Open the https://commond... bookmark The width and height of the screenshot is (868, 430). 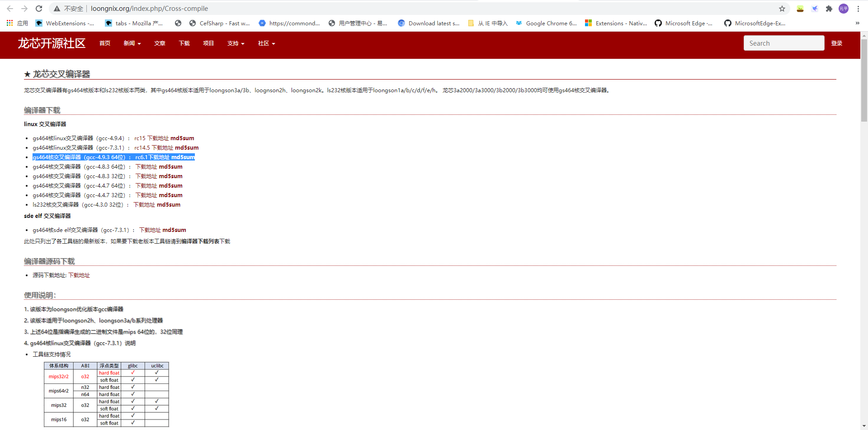click(x=289, y=23)
